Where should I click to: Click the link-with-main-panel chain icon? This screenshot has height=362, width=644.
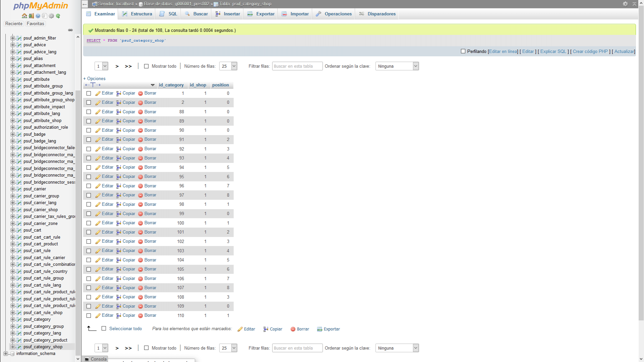click(70, 30)
